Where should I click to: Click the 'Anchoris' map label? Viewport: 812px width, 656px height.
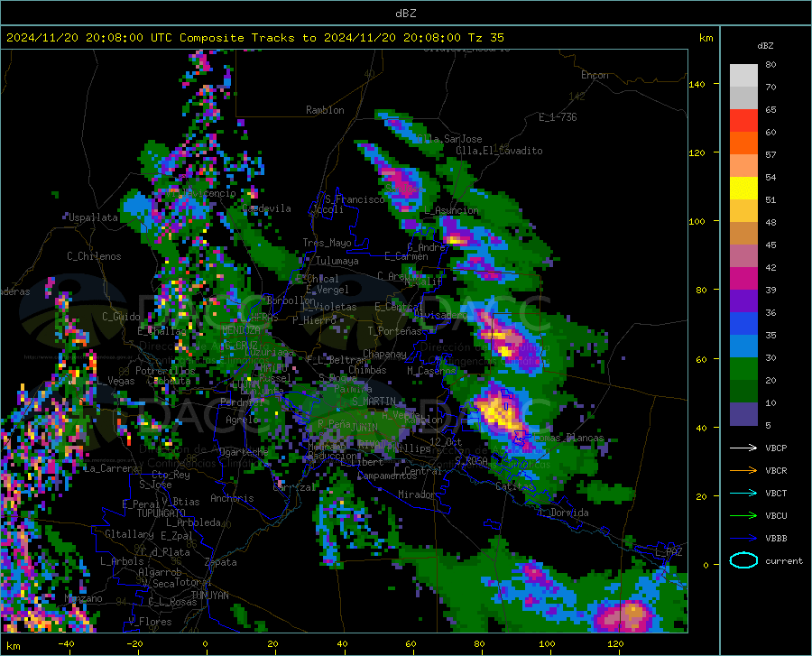pyautogui.click(x=232, y=498)
